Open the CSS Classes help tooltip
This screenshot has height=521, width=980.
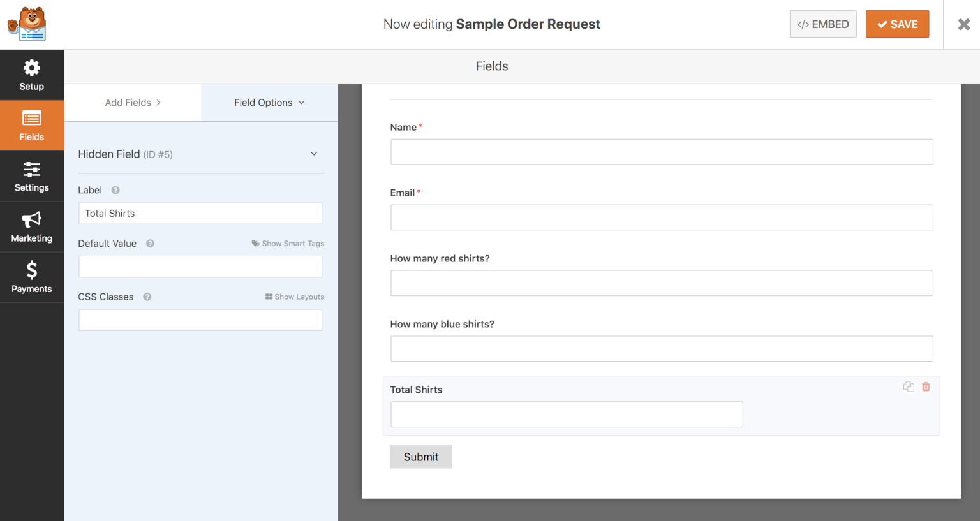coord(147,297)
